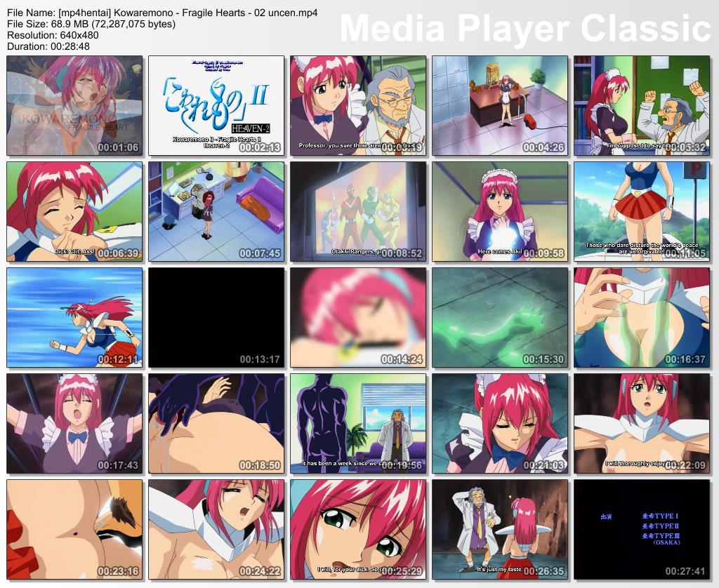
Task: Open the running scene thumbnail at 00:12:11
Action: pos(74,318)
